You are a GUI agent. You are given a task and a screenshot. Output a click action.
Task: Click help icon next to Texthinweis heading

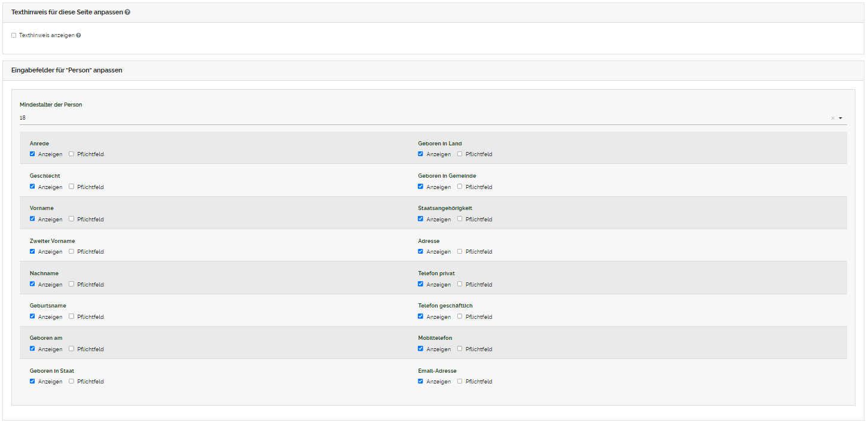tap(127, 13)
